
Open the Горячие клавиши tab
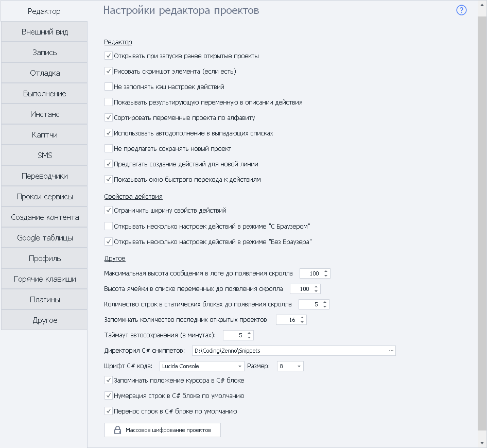point(44,279)
